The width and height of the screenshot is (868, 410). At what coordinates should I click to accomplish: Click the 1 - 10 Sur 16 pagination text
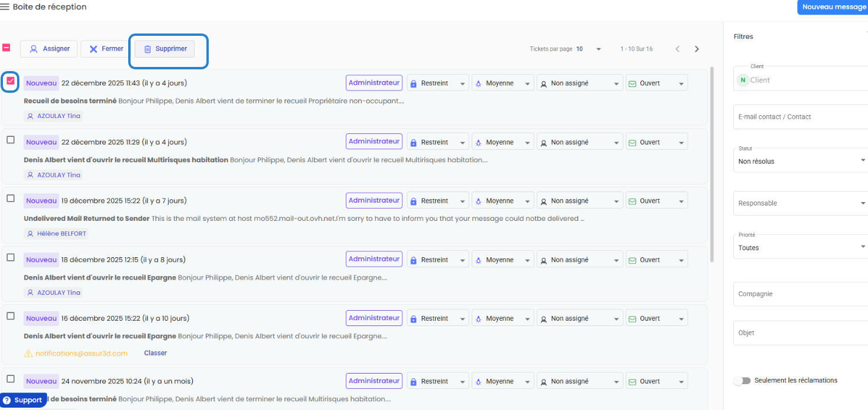coord(636,49)
